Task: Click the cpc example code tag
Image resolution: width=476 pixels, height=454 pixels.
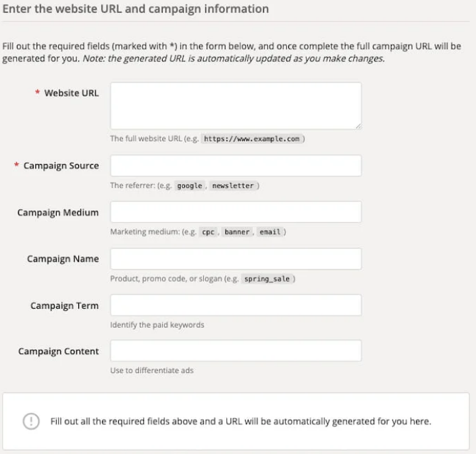Action: click(x=208, y=232)
